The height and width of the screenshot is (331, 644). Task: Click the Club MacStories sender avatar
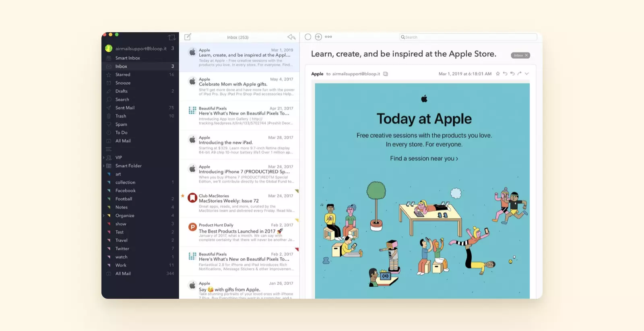click(x=192, y=198)
